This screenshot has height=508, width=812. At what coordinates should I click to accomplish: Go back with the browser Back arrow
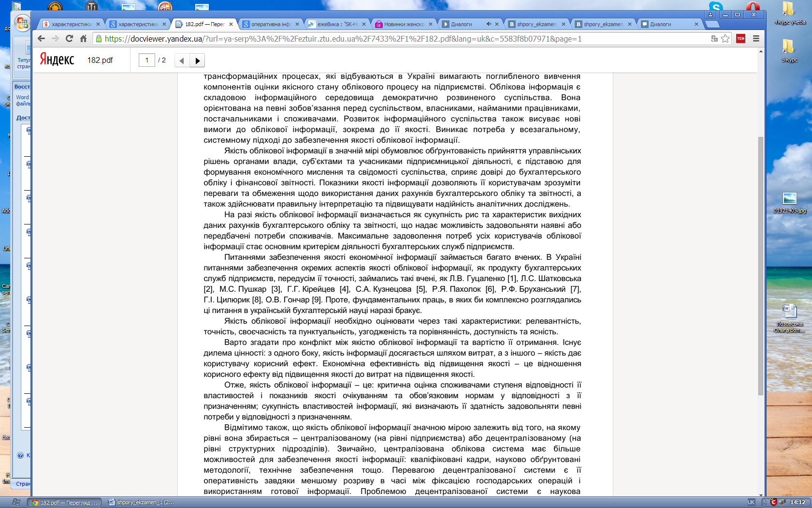pyautogui.click(x=42, y=39)
